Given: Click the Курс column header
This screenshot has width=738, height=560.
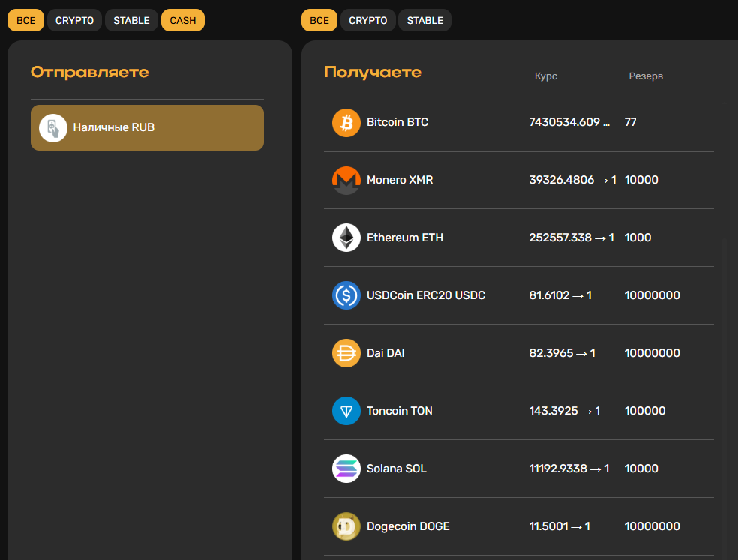Looking at the screenshot, I should tap(546, 76).
